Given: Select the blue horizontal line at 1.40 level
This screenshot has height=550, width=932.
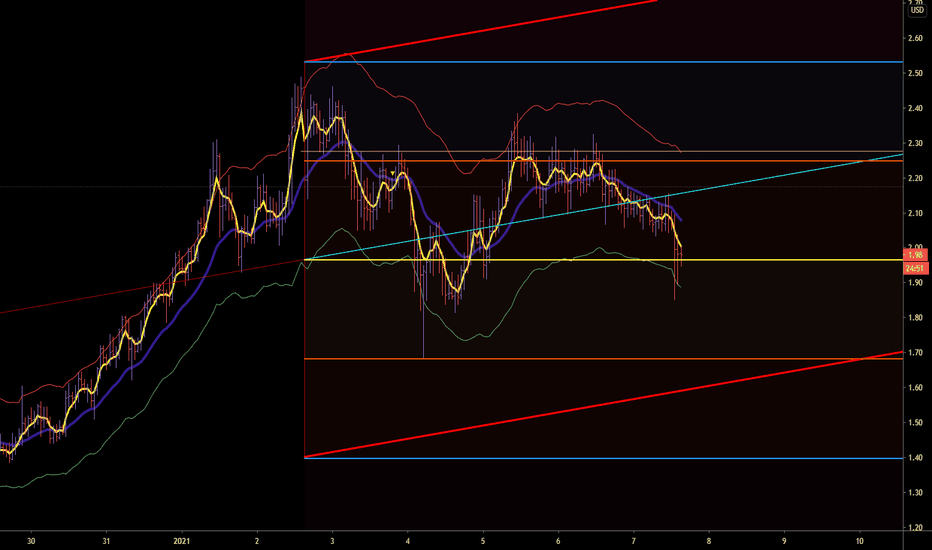Looking at the screenshot, I should (x=603, y=458).
